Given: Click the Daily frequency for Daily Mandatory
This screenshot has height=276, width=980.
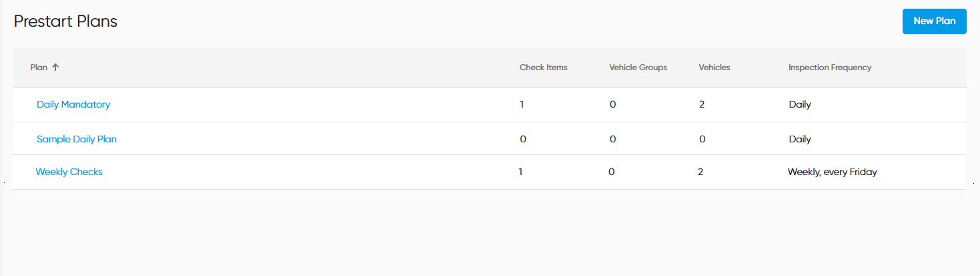Looking at the screenshot, I should [799, 104].
